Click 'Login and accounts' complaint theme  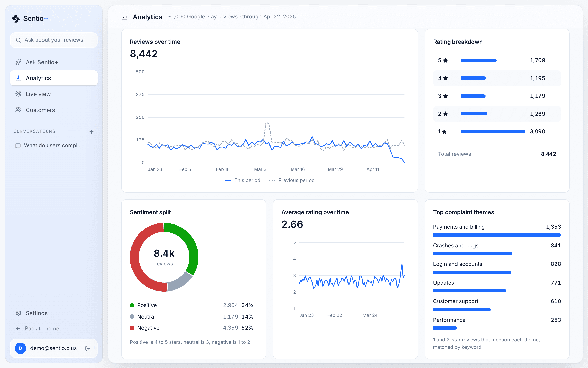pyautogui.click(x=458, y=264)
